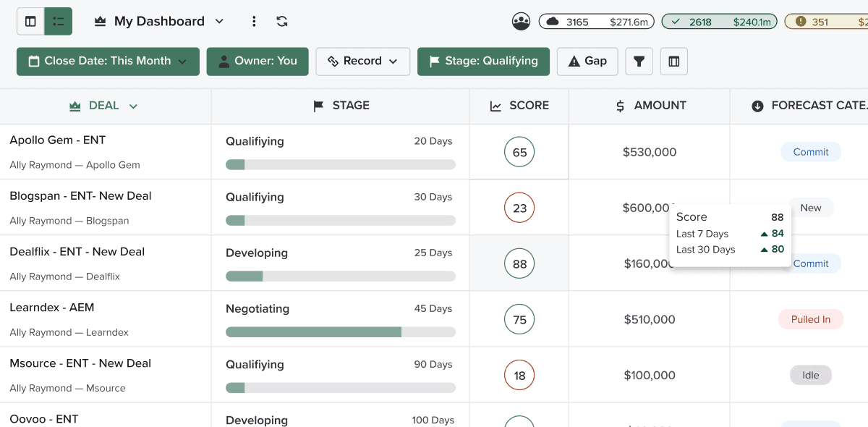Viewport: 868px width, 427px height.
Task: Open the Record dropdown
Action: pyautogui.click(x=362, y=62)
